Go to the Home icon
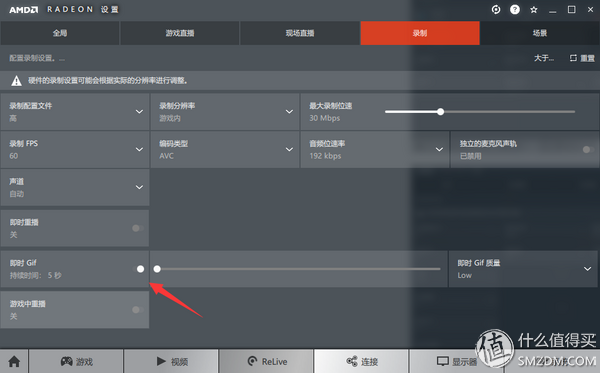Viewport: 600px width, 373px height. point(14,361)
